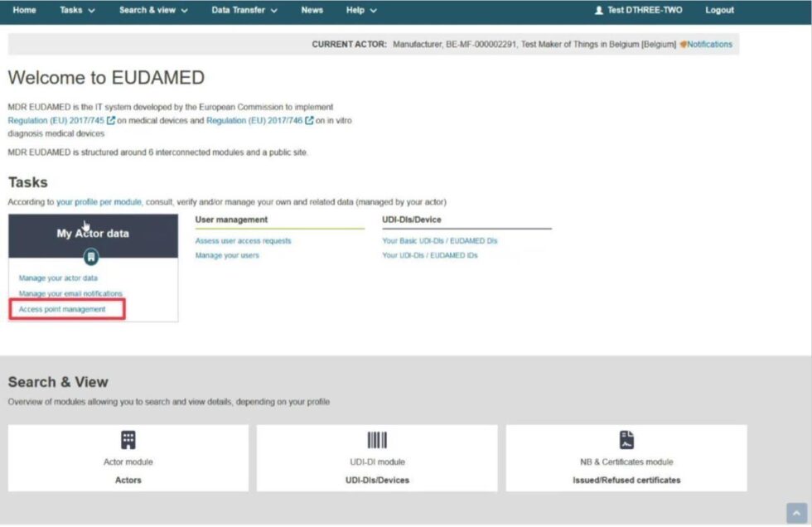Open the NB & Certificates module icon
Viewport: 812px width, 527px height.
[x=626, y=438]
